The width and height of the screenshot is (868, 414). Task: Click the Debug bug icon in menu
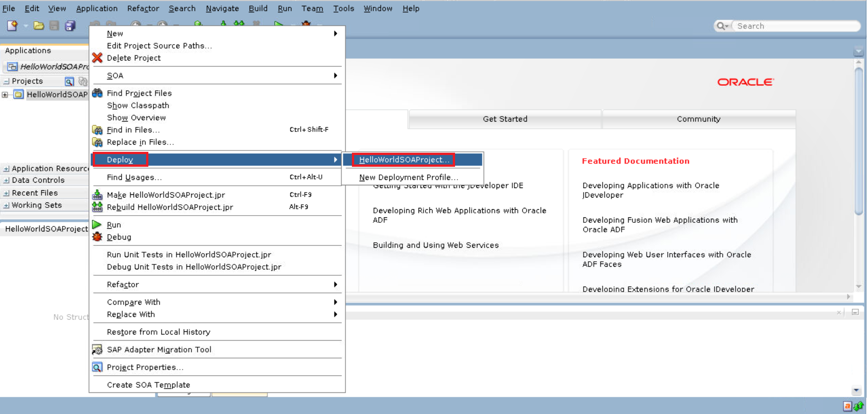tap(97, 237)
